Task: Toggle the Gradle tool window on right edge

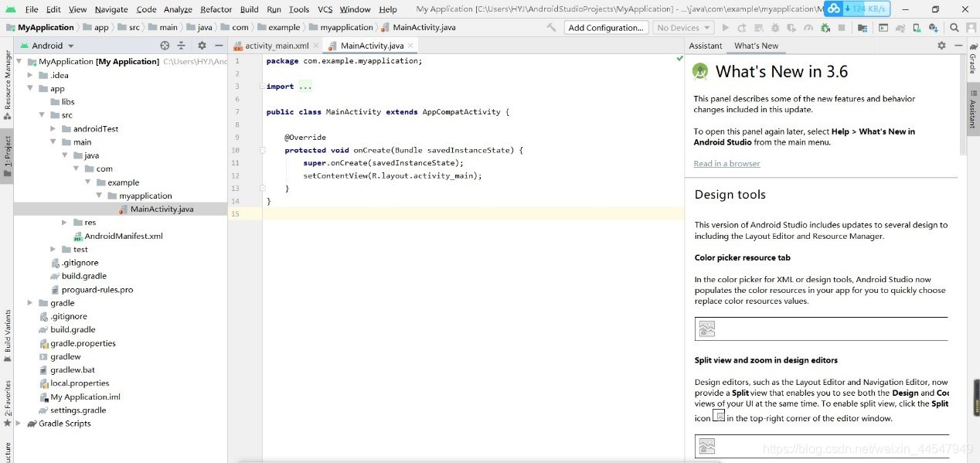Action: point(973,60)
